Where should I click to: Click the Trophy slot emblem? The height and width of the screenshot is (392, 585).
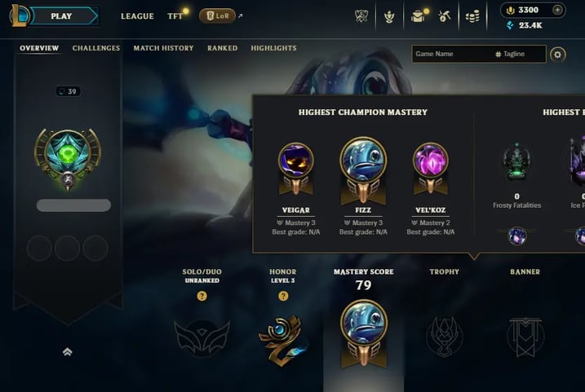[x=445, y=337]
